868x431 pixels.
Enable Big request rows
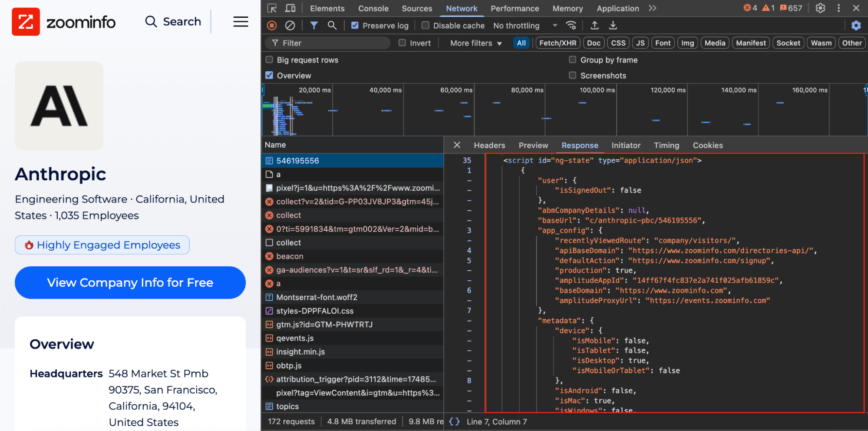click(x=269, y=60)
